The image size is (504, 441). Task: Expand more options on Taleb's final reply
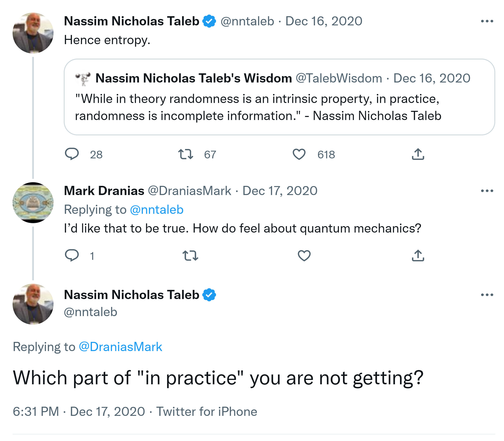pos(487,295)
